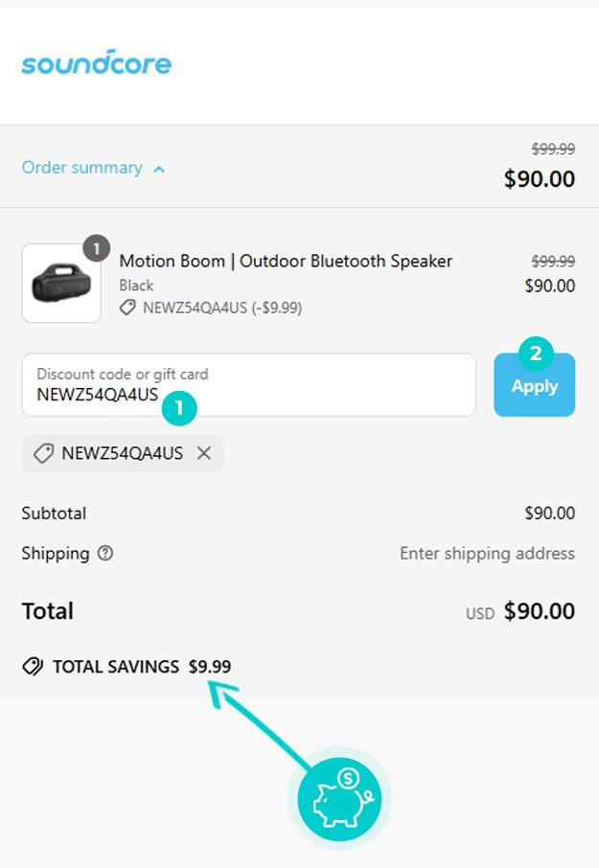Click the Apply button

click(534, 386)
